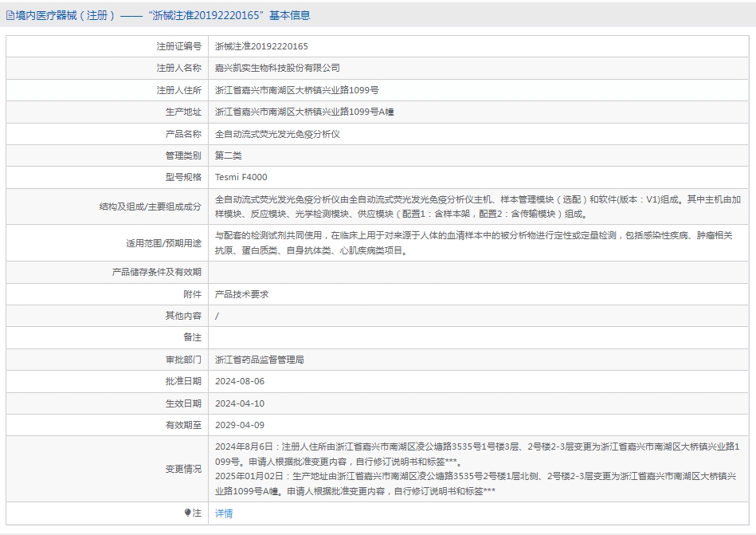The image size is (756, 535).
Task: Click the bulb icon beside 注
Action: click(188, 513)
